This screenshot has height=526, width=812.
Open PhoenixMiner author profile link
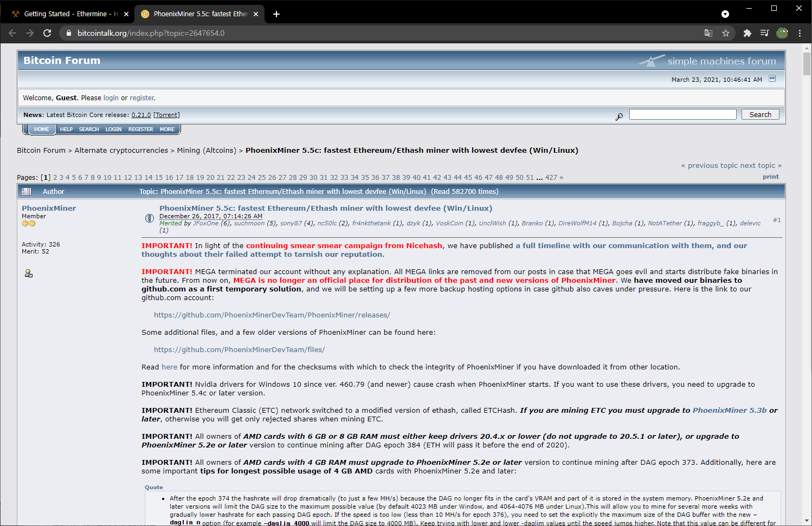click(x=49, y=209)
